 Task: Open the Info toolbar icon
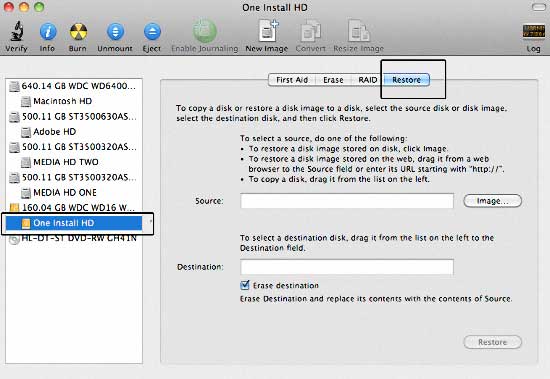pos(47,32)
